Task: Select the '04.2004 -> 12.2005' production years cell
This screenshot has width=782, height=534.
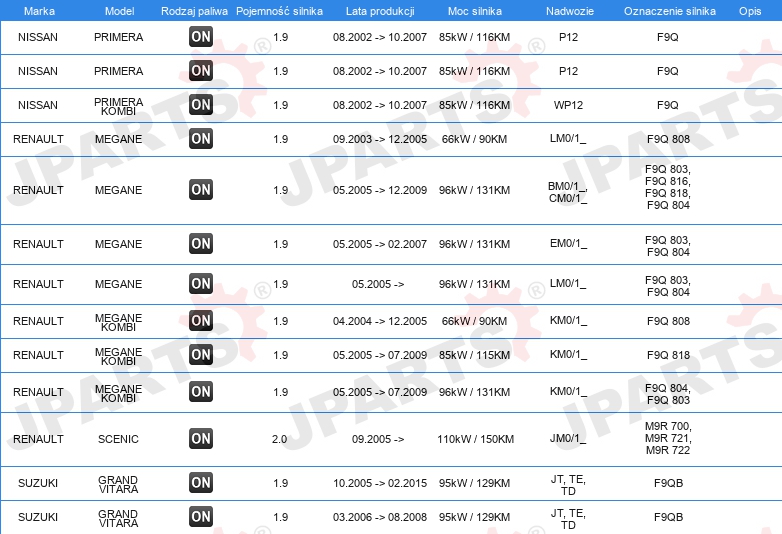Action: 380,321
